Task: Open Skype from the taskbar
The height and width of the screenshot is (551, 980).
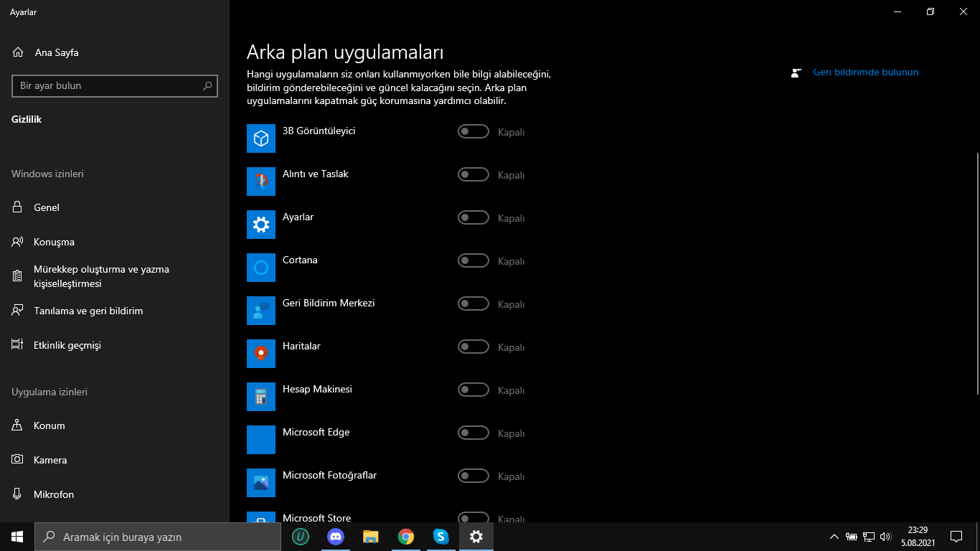Action: (440, 537)
